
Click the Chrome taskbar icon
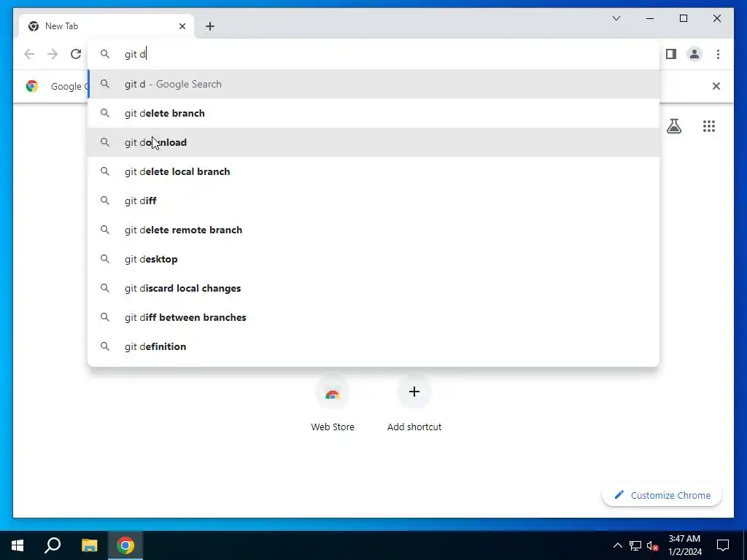(125, 545)
